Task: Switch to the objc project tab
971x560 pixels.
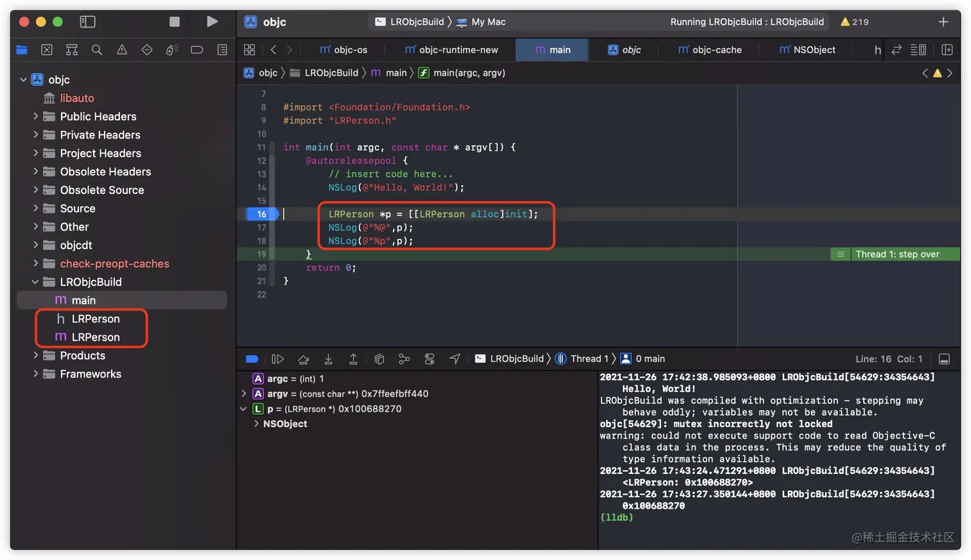Action: tap(624, 49)
